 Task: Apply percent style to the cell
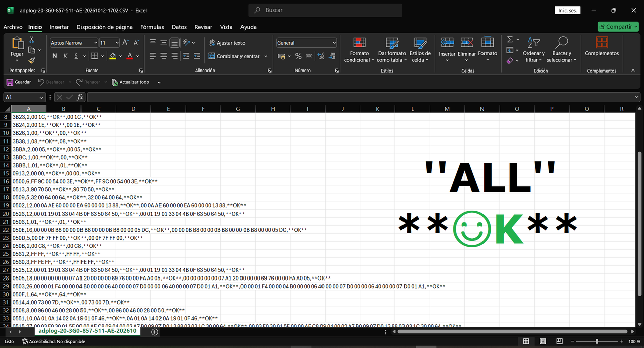click(x=298, y=56)
